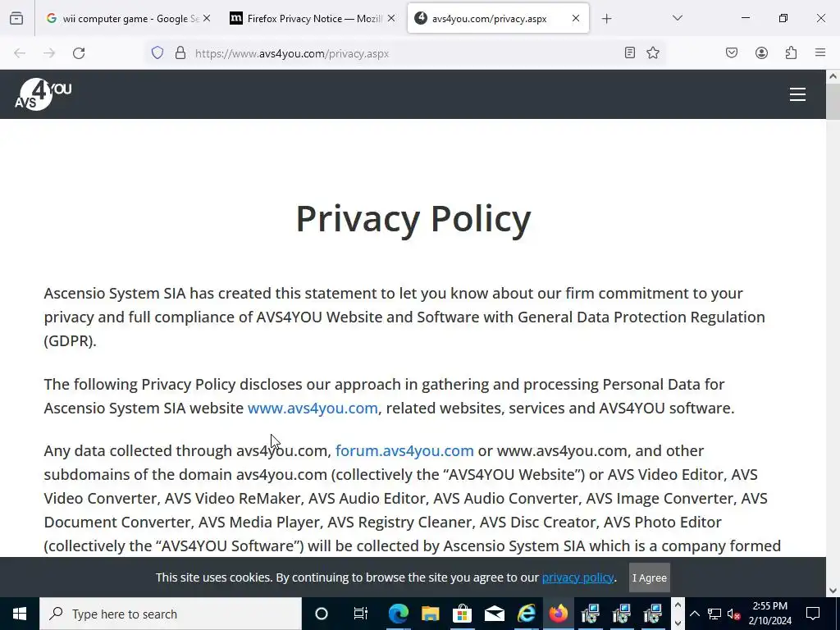Viewport: 840px width, 630px height.
Task: Expand the list all tabs dropdown
Action: pyautogui.click(x=677, y=18)
